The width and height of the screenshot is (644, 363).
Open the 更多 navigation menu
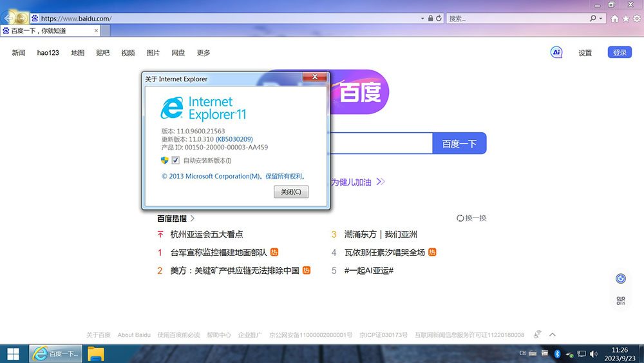(x=204, y=53)
